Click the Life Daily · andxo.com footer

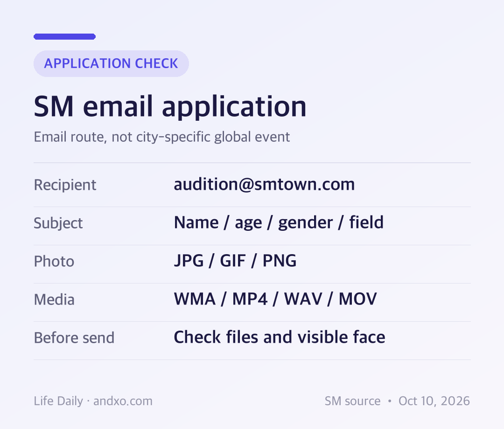pos(93,401)
